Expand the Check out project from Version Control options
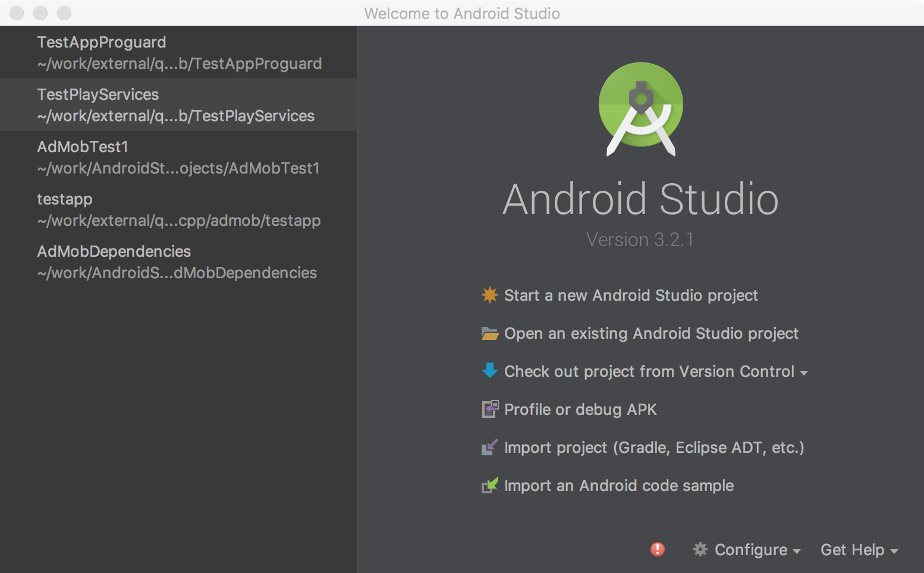The height and width of the screenshot is (573, 924). pyautogui.click(x=804, y=372)
